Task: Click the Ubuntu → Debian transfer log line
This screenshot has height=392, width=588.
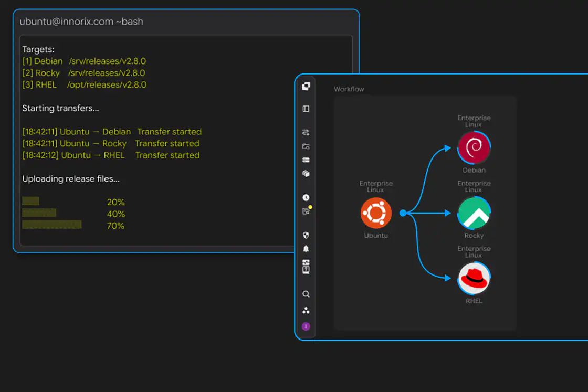Action: tap(112, 132)
